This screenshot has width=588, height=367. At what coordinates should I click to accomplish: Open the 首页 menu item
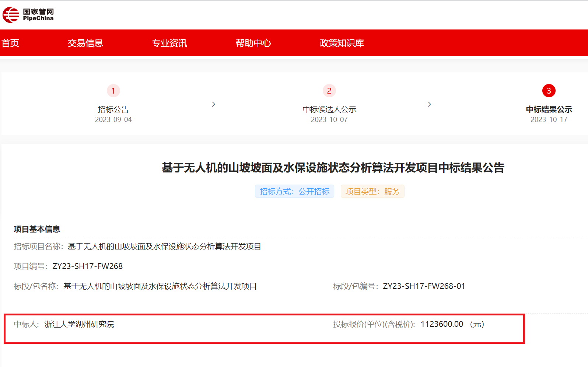pyautogui.click(x=10, y=43)
